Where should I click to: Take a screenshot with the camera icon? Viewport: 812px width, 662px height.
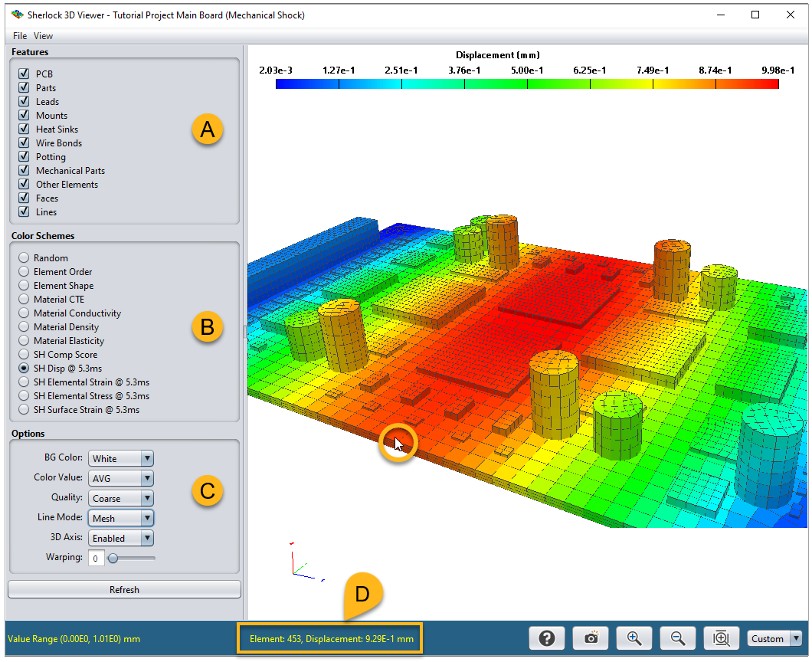(x=591, y=638)
